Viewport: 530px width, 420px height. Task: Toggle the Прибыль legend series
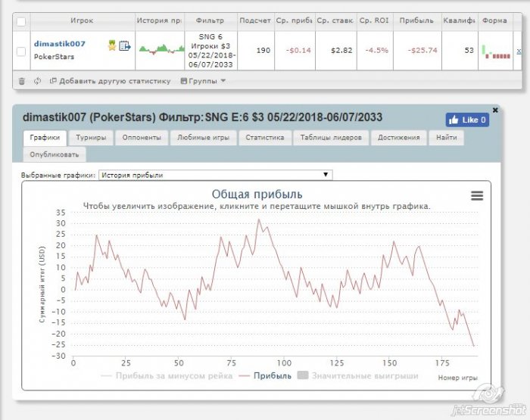265,376
